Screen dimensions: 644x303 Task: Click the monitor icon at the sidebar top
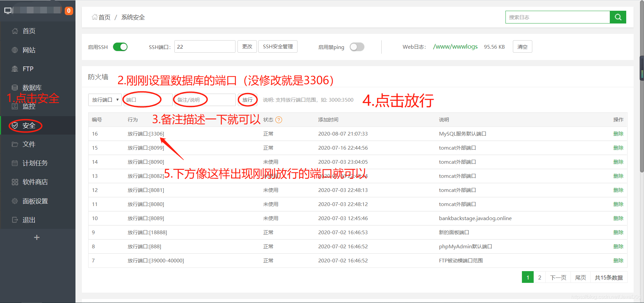pos(8,10)
